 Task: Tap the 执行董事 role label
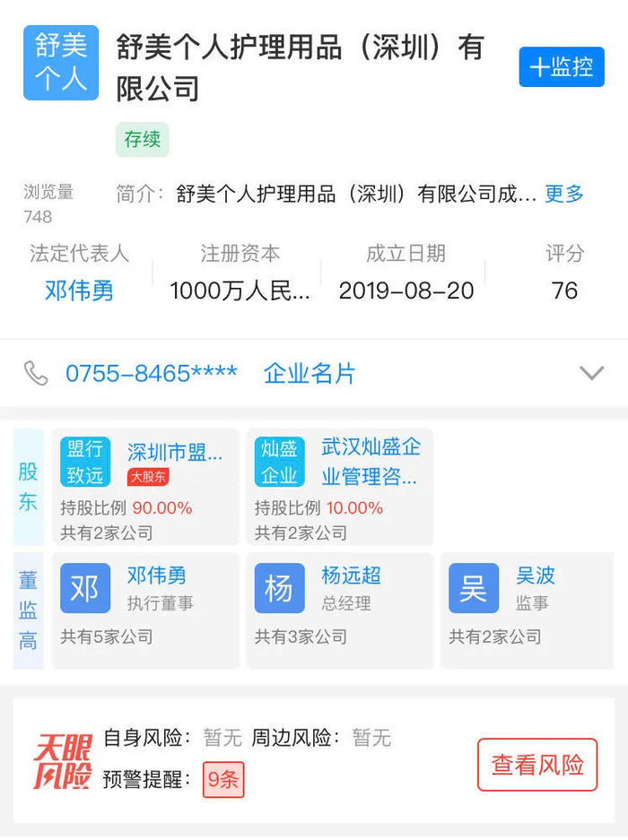tap(160, 603)
